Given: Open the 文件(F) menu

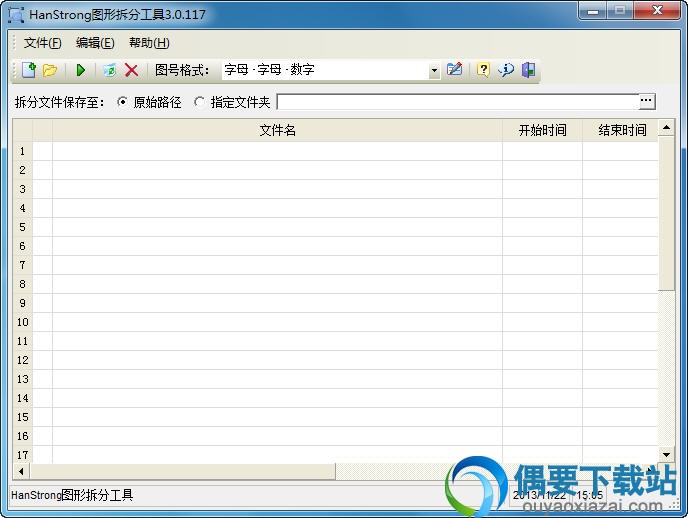Looking at the screenshot, I should [43, 43].
